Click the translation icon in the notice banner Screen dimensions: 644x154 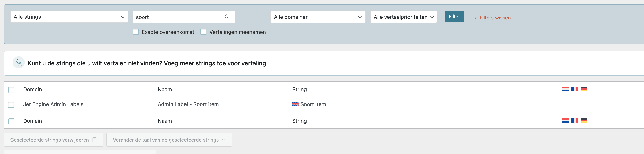coord(18,63)
